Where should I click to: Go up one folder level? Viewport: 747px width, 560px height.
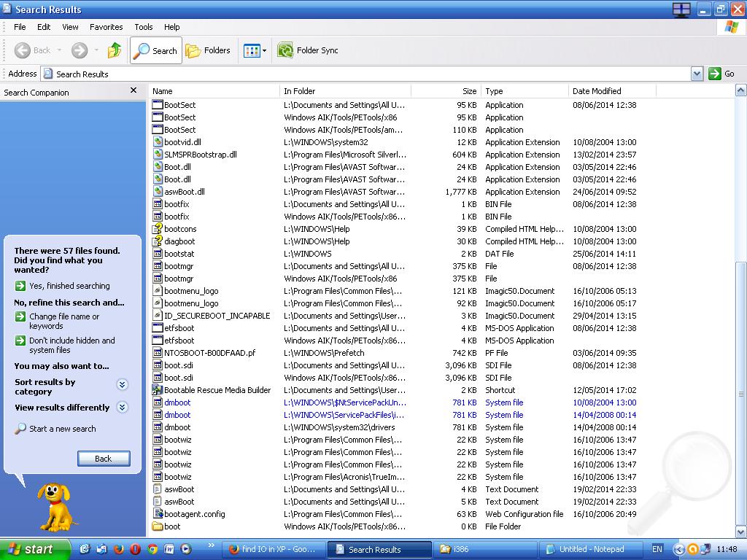115,50
